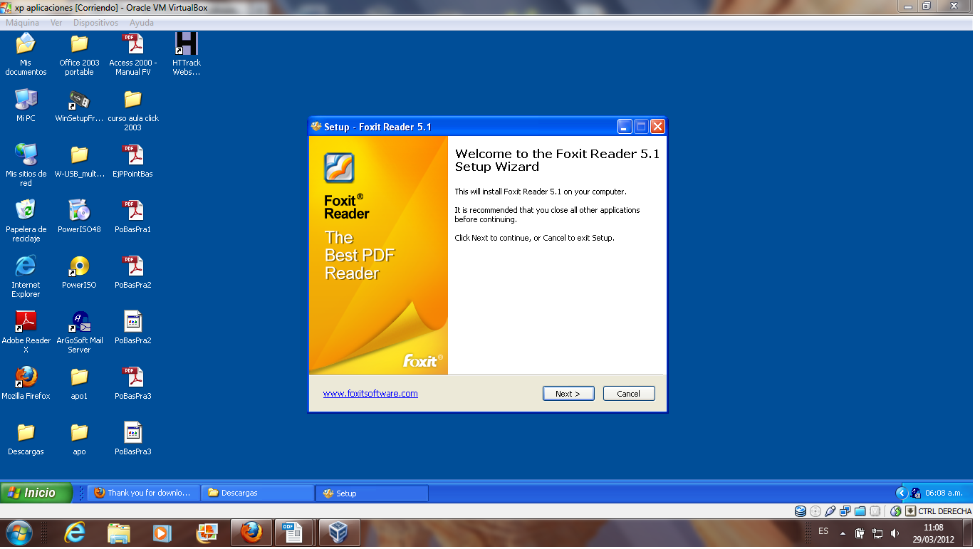Click the Show desktop strip on the Windows 7 taskbar
This screenshot has width=980, height=549.
(x=968, y=533)
